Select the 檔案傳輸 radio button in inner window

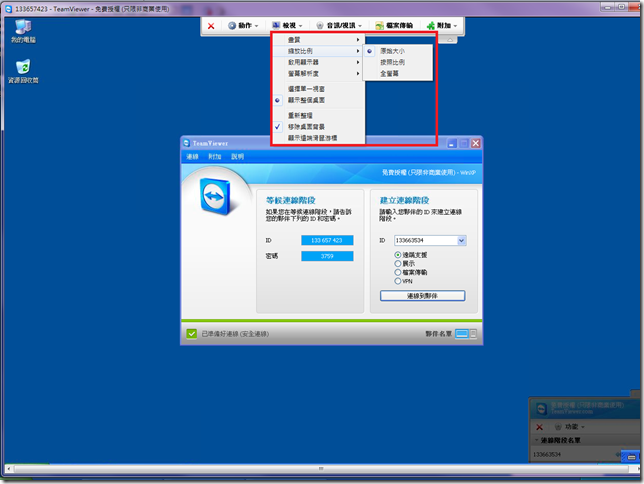click(x=398, y=272)
